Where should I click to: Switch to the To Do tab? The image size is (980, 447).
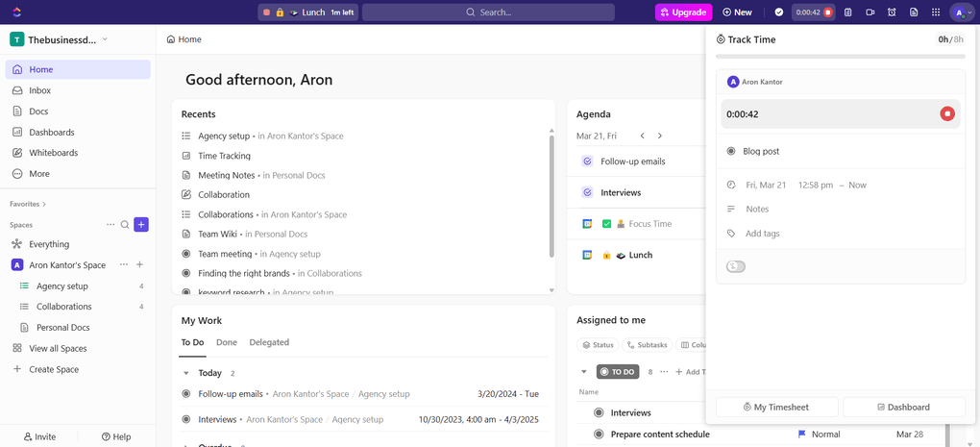click(192, 342)
